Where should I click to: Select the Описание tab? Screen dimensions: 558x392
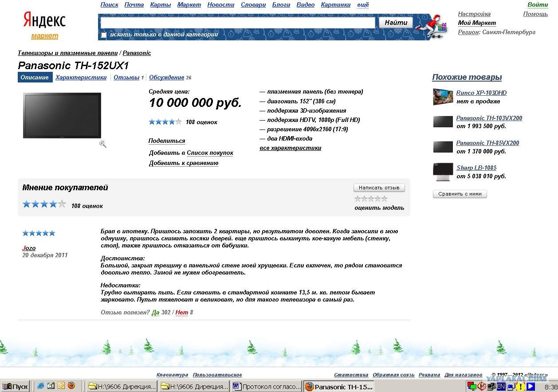[x=35, y=77]
